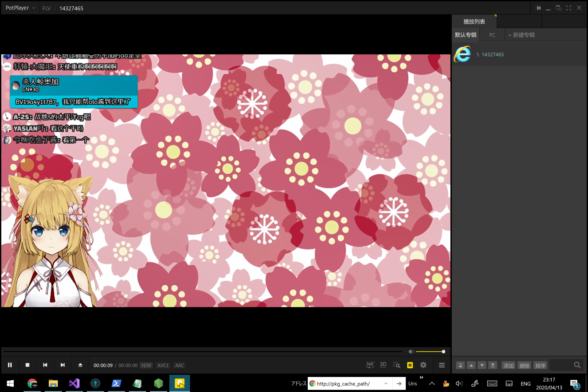Screen dimensions: 588x392
Task: Click the PotPlayer taskbar icon
Action: point(179,383)
